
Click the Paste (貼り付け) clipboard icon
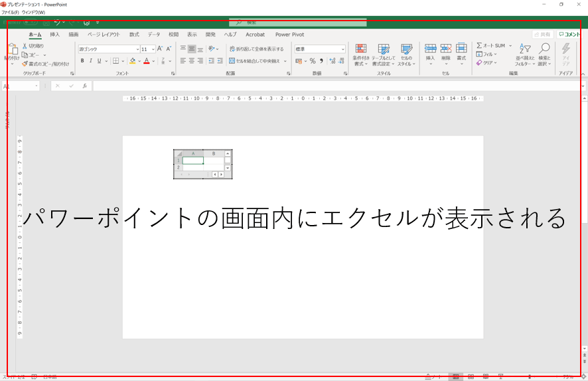(13, 49)
